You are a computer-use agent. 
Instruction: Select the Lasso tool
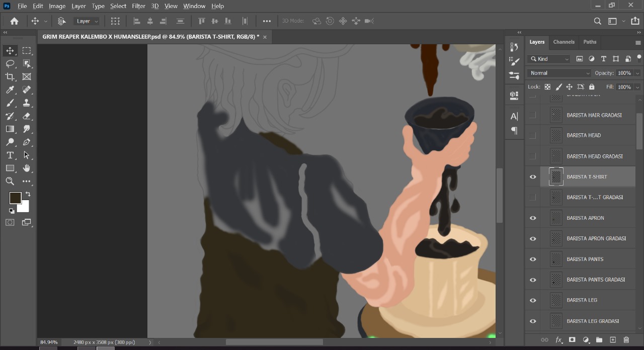click(10, 64)
